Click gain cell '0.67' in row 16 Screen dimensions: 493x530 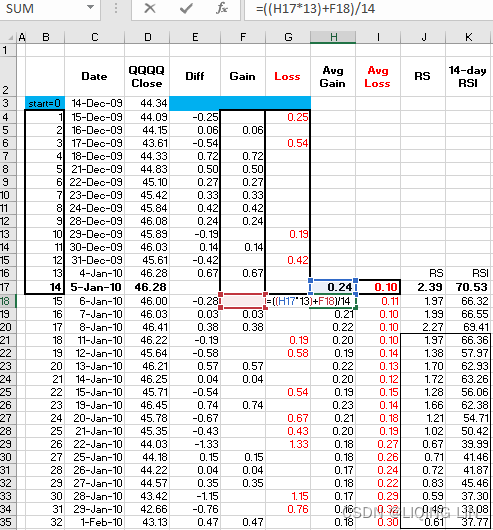(243, 273)
